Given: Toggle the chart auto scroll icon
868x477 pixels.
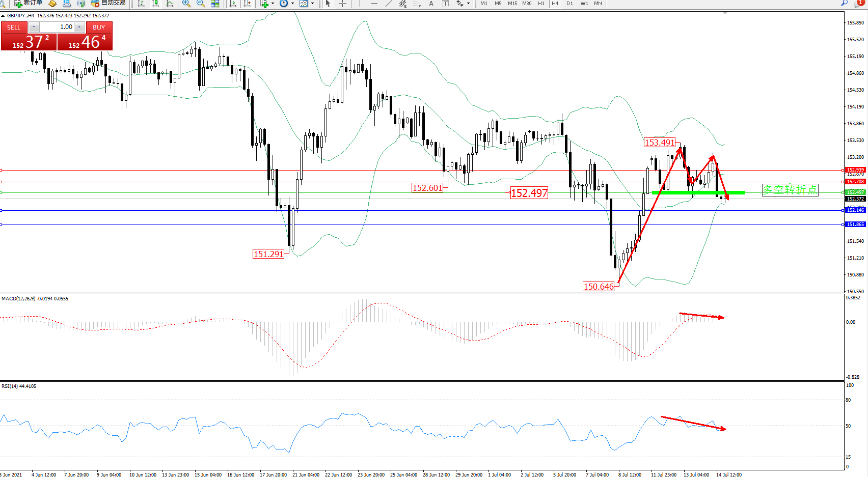Looking at the screenshot, I should [233, 4].
